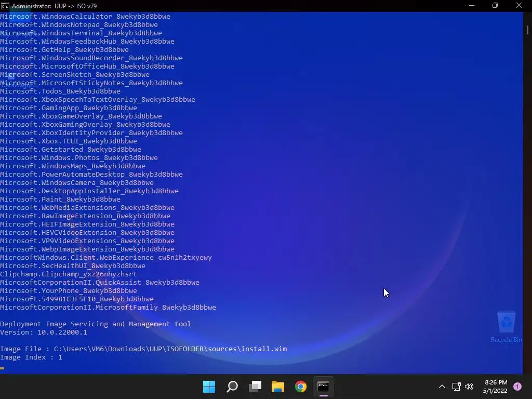Click 'Deployment Image Servicing and Management tool'
Screen dimensions: 532x399
pos(96,324)
